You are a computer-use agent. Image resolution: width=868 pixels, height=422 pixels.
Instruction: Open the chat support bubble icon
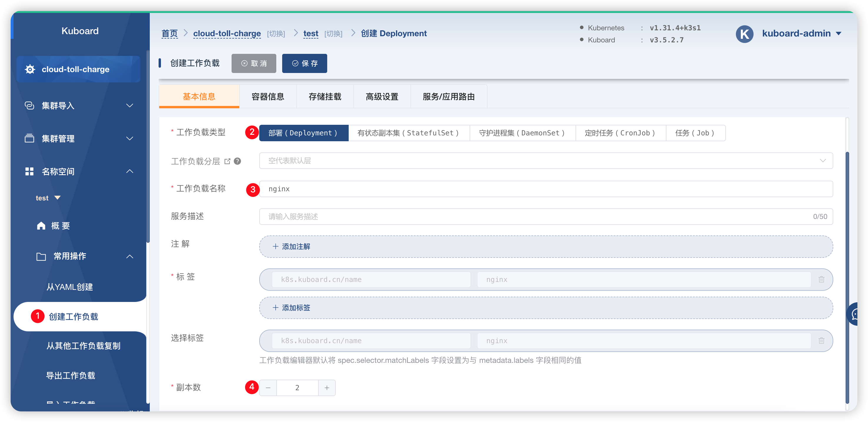(x=854, y=314)
